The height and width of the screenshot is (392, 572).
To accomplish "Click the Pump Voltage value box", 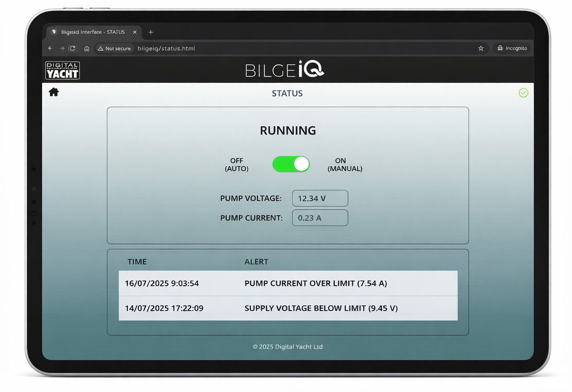I will (320, 198).
